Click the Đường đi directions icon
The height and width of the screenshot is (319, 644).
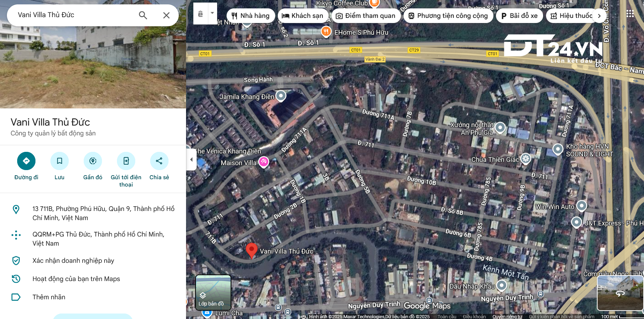pyautogui.click(x=26, y=161)
